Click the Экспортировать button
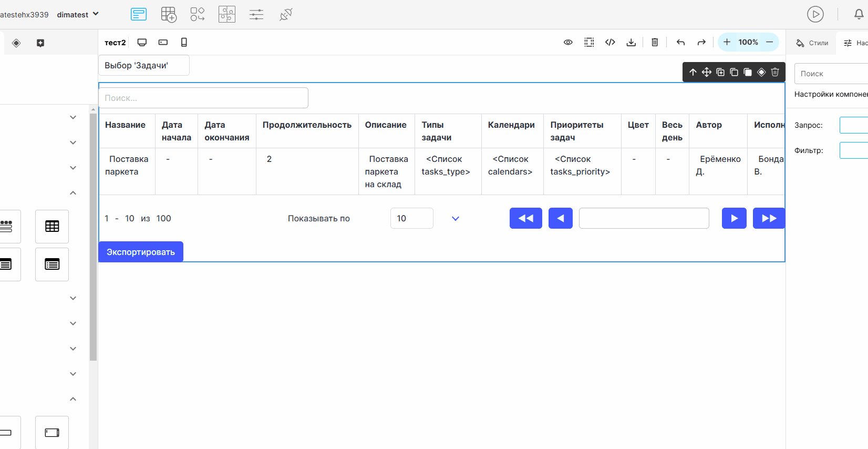Image resolution: width=868 pixels, height=449 pixels. (x=141, y=252)
